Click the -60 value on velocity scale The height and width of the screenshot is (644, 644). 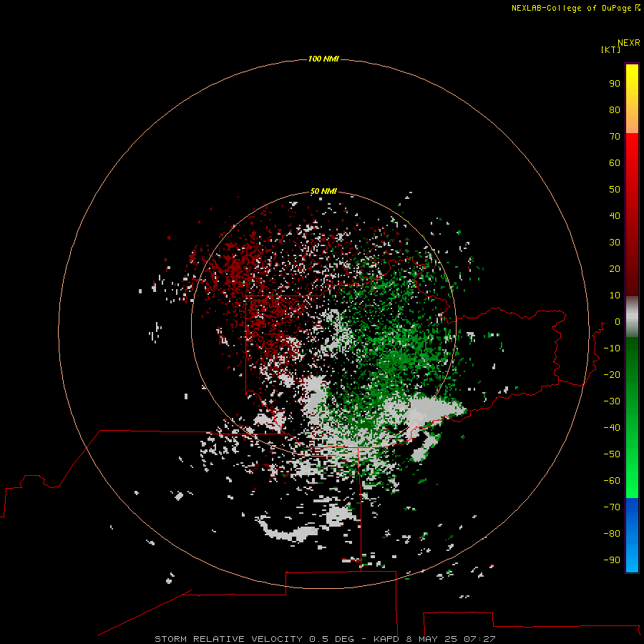[612, 481]
